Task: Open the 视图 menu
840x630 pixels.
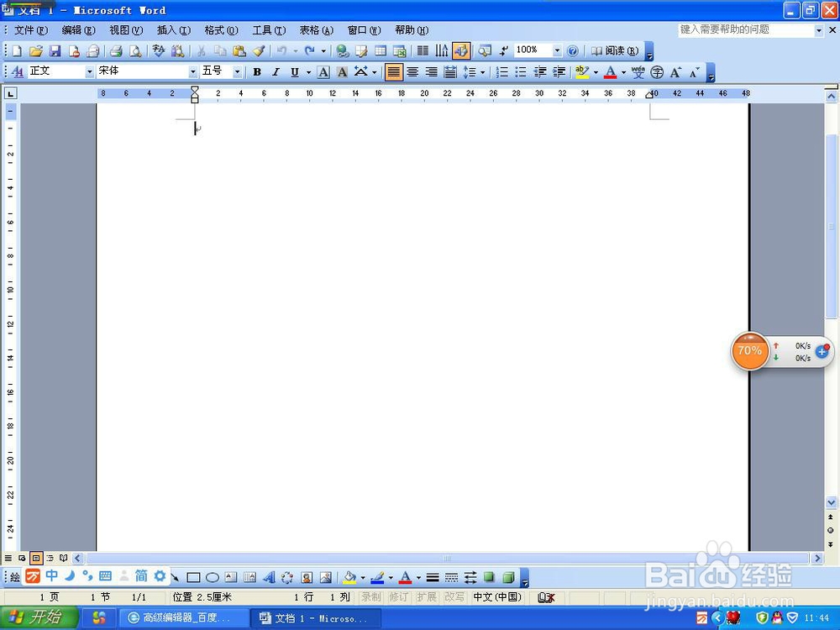Action: coord(126,30)
